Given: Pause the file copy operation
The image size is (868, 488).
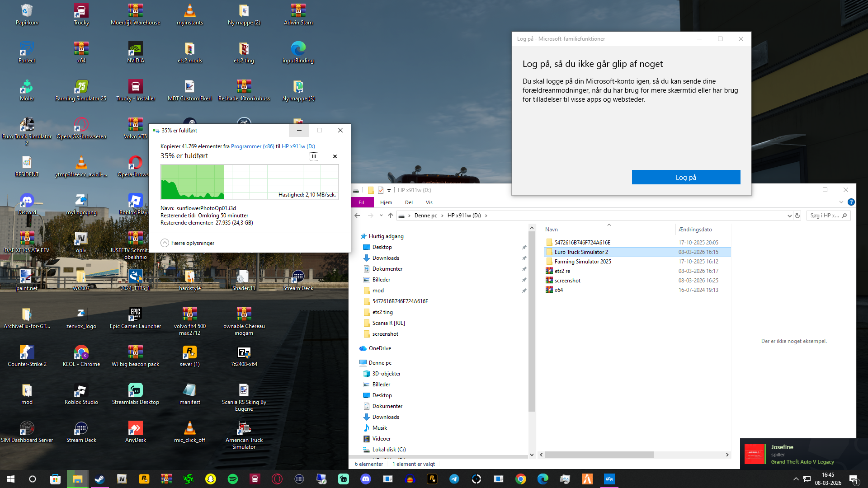Looking at the screenshot, I should tap(314, 156).
